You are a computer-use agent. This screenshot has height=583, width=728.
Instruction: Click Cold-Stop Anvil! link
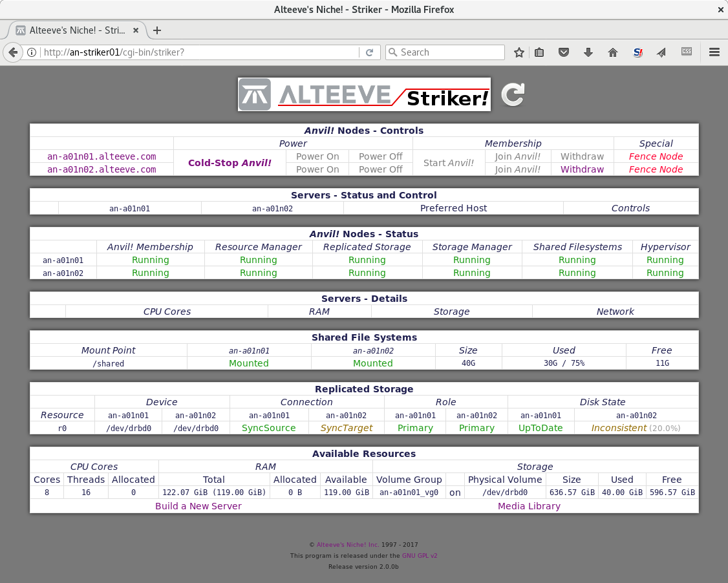point(230,163)
